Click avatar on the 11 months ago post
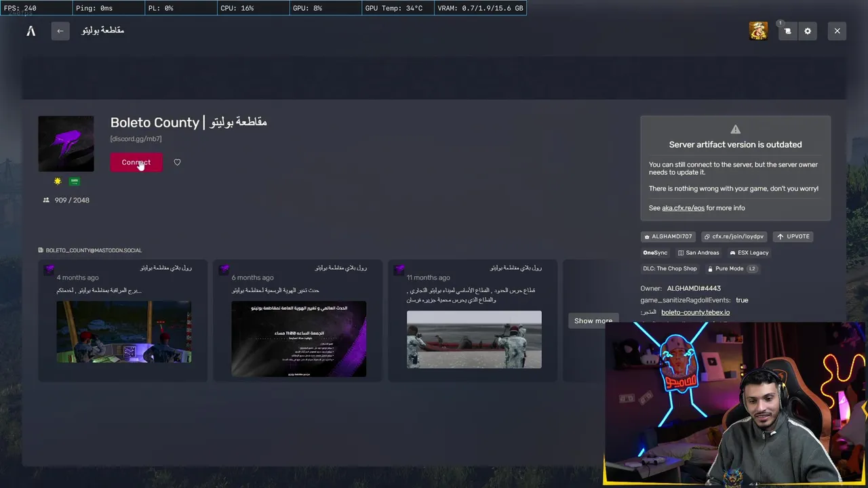This screenshot has width=868, height=488. [399, 270]
